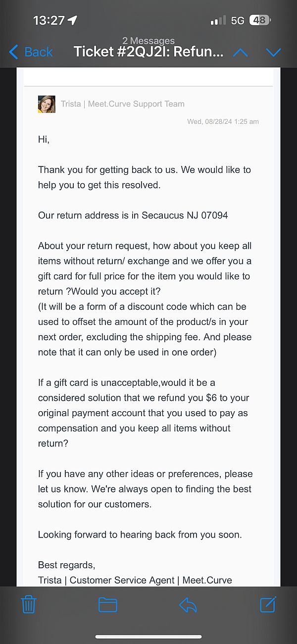The image size is (297, 644).
Task: Tap the reply arrow icon
Action: (x=188, y=604)
